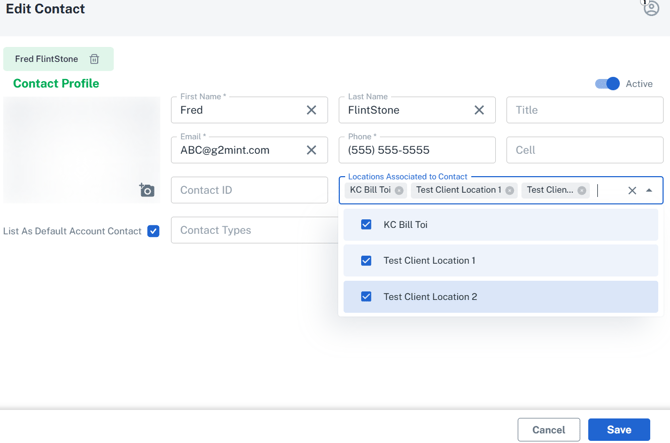The height and width of the screenshot is (443, 670).
Task: Click into the Contact ID field
Action: (249, 190)
